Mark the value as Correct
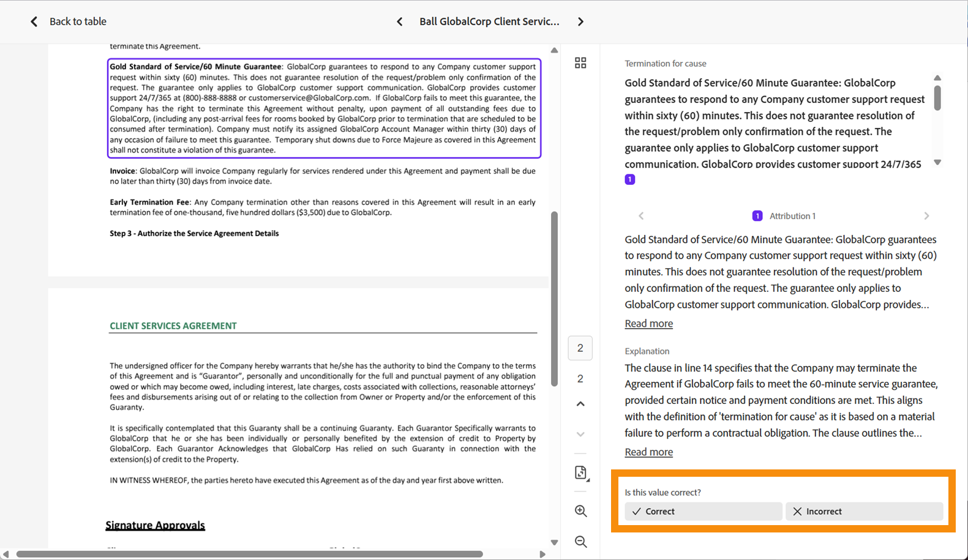This screenshot has height=560, width=968. pyautogui.click(x=703, y=511)
